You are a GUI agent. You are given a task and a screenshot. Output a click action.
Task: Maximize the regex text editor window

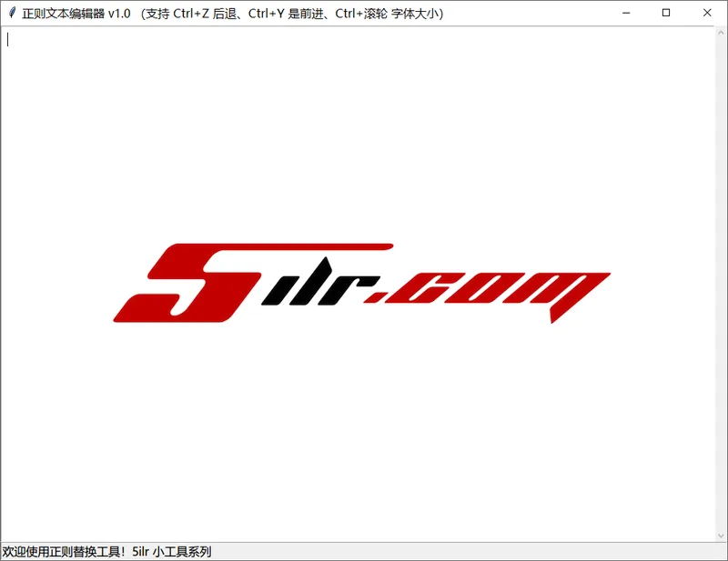click(x=666, y=13)
